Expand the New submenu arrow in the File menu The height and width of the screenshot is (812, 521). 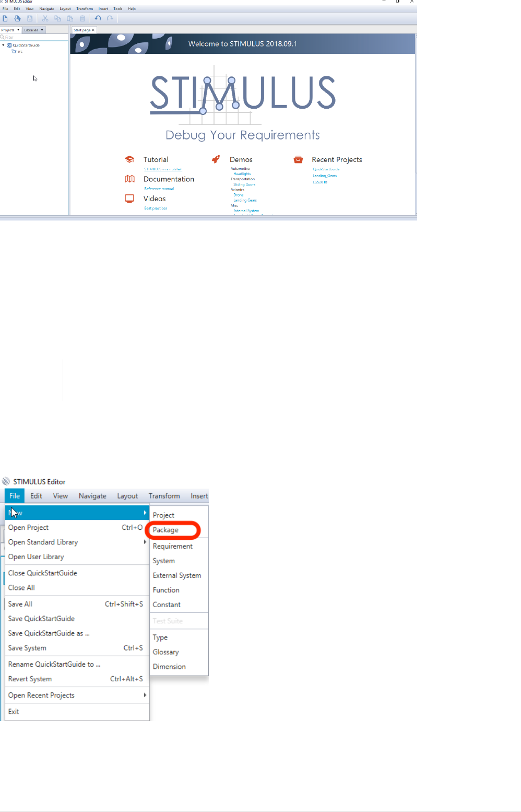click(145, 513)
